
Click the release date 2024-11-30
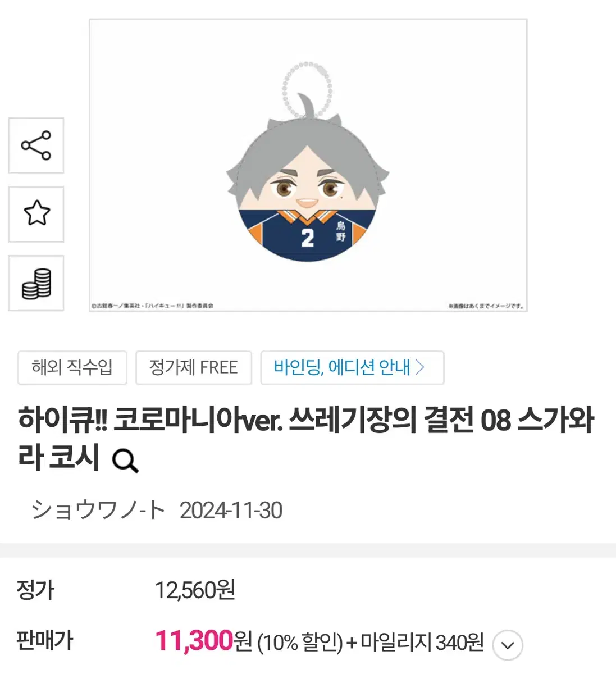231,511
